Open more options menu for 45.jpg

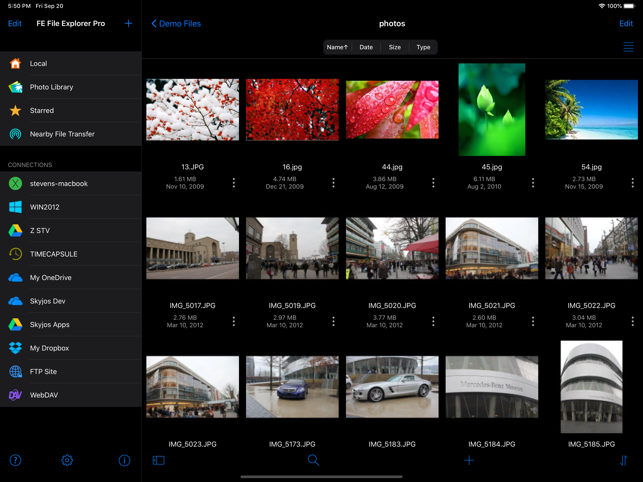point(533,183)
